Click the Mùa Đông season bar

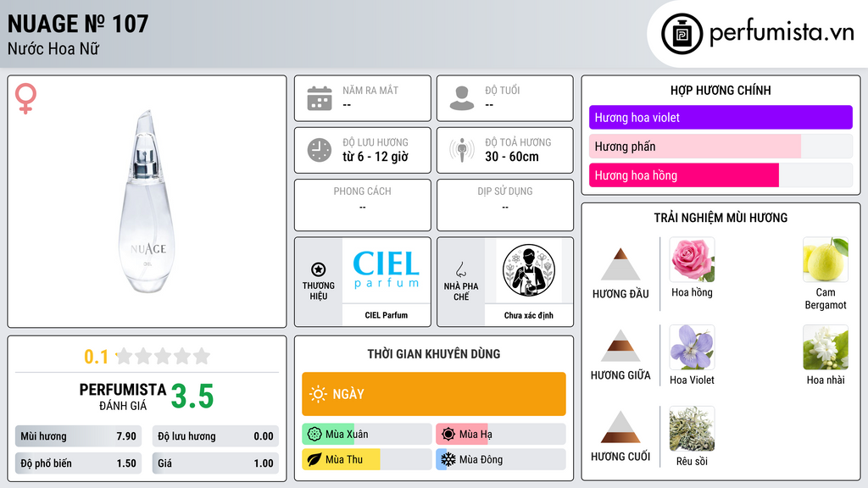pos(501,459)
